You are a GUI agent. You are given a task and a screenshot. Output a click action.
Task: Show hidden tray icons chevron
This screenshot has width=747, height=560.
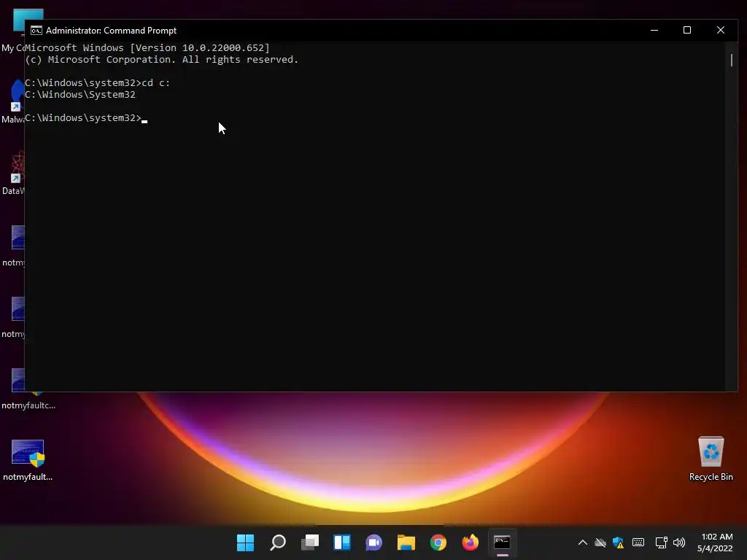pos(583,542)
